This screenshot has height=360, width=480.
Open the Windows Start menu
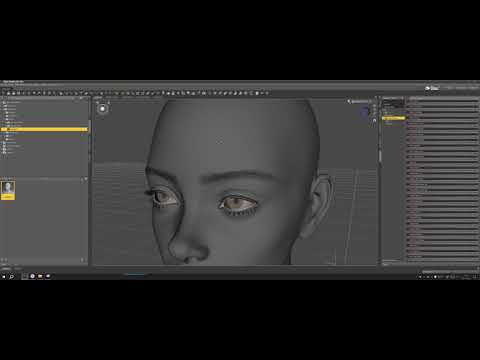4,276
